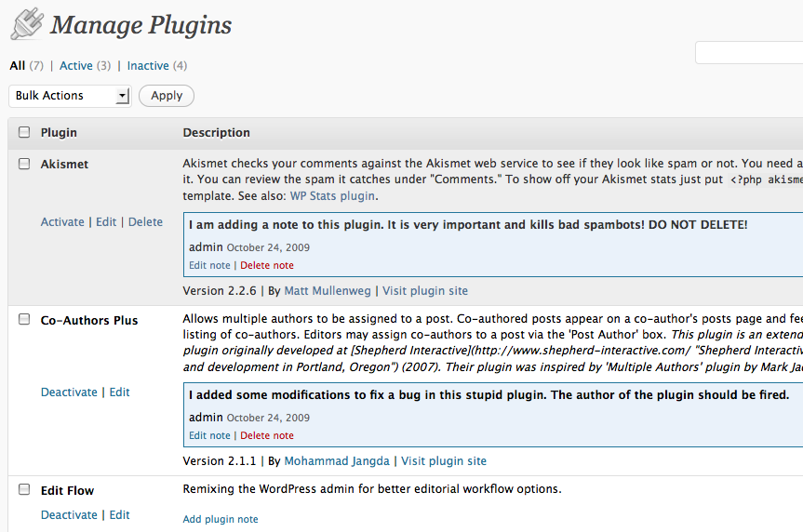The image size is (803, 532).
Task: Add plugin note to Edit Flow
Action: click(221, 519)
